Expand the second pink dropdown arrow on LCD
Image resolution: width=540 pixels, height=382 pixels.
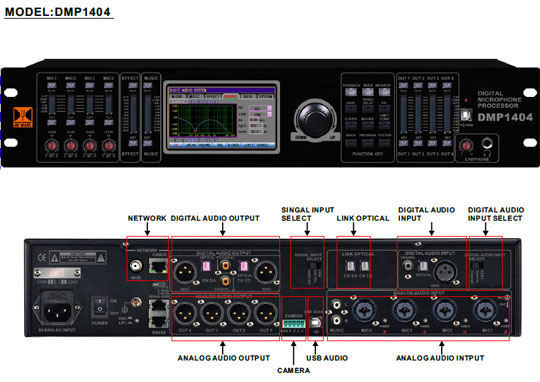click(269, 114)
